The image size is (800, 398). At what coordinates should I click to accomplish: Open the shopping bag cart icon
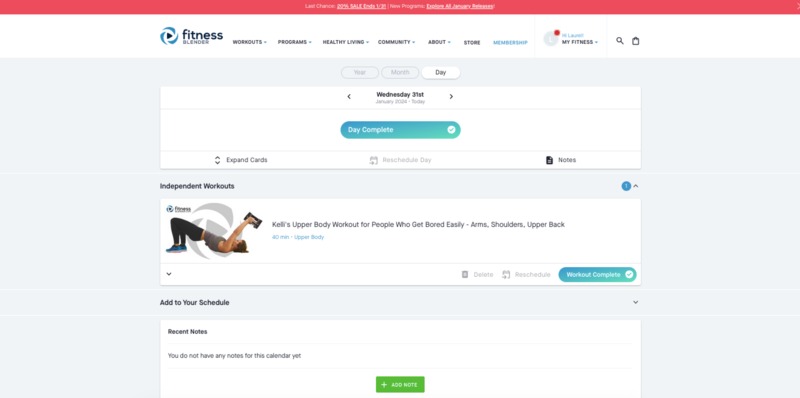coord(636,41)
